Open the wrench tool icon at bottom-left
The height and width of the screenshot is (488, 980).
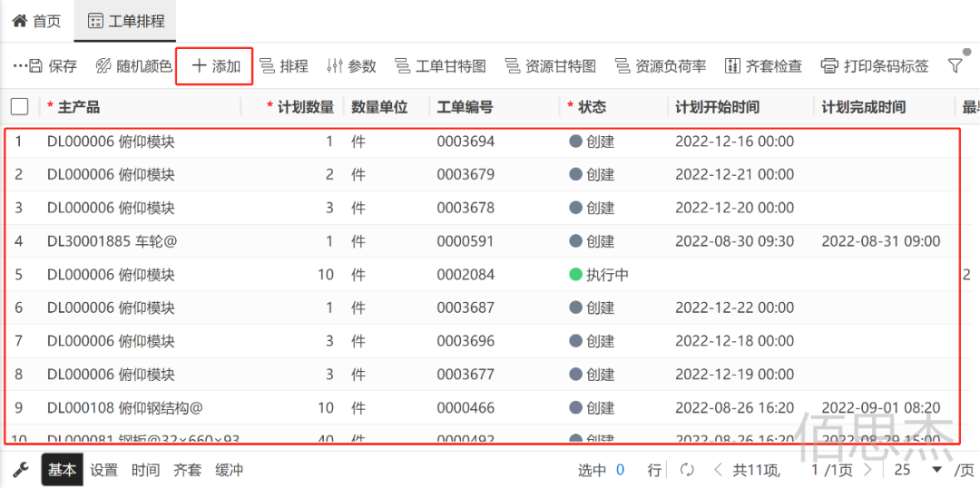(19, 470)
